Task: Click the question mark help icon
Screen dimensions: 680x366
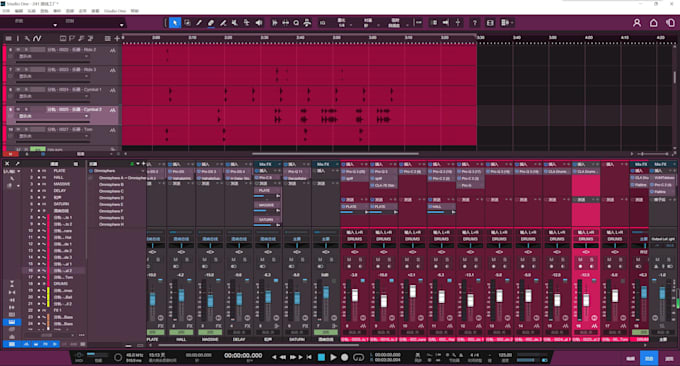Action: click(x=475, y=23)
